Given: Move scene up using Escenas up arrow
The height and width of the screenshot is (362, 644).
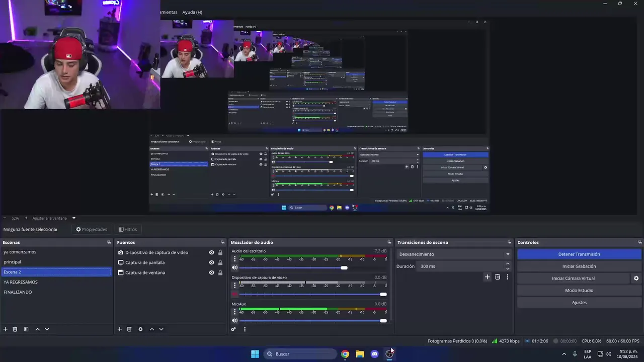Looking at the screenshot, I should (x=37, y=329).
